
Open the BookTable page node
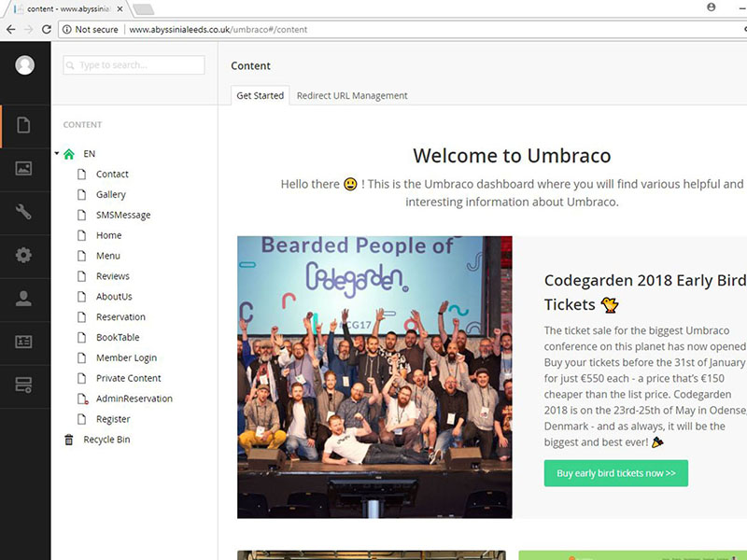(x=118, y=338)
